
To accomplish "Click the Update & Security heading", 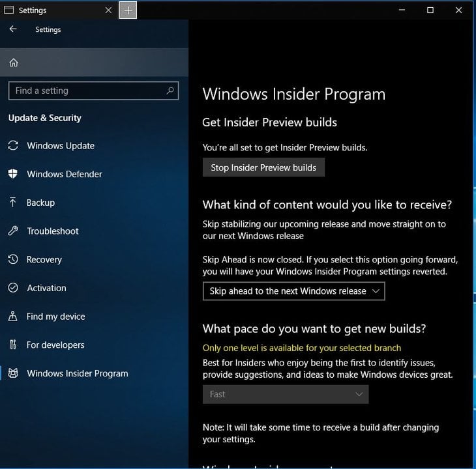I will pos(45,118).
